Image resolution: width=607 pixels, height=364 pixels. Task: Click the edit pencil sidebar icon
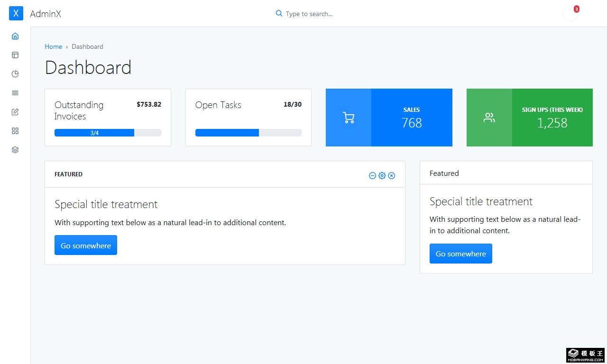click(15, 112)
